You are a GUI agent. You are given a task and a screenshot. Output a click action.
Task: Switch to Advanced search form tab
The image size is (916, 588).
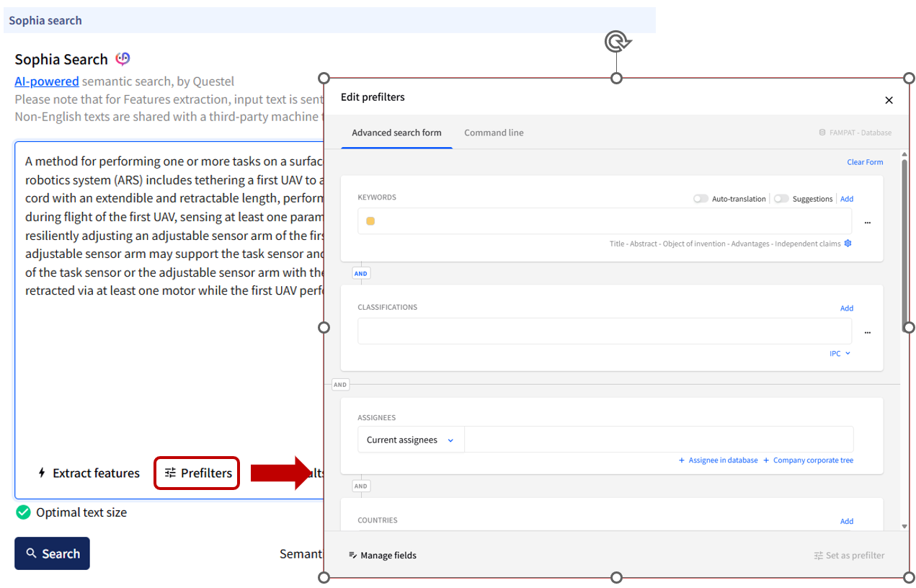click(396, 133)
